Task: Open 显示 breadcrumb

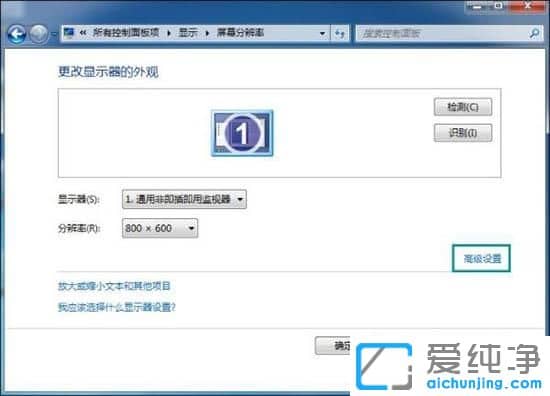Action: click(x=188, y=33)
